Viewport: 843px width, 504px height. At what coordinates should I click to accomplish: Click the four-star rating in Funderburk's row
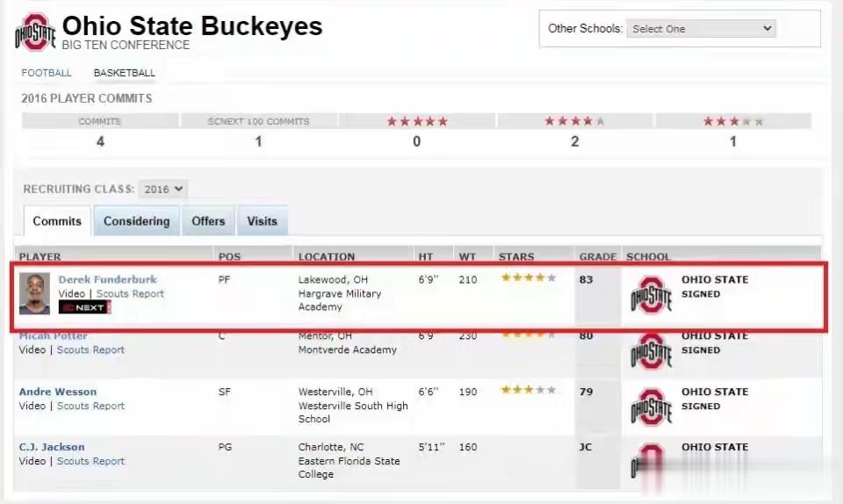529,277
